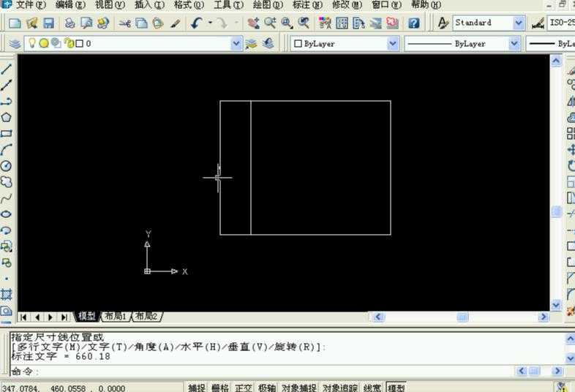Open the Standard text style dropdown
Viewport: 575px width, 392px height.
click(x=518, y=23)
